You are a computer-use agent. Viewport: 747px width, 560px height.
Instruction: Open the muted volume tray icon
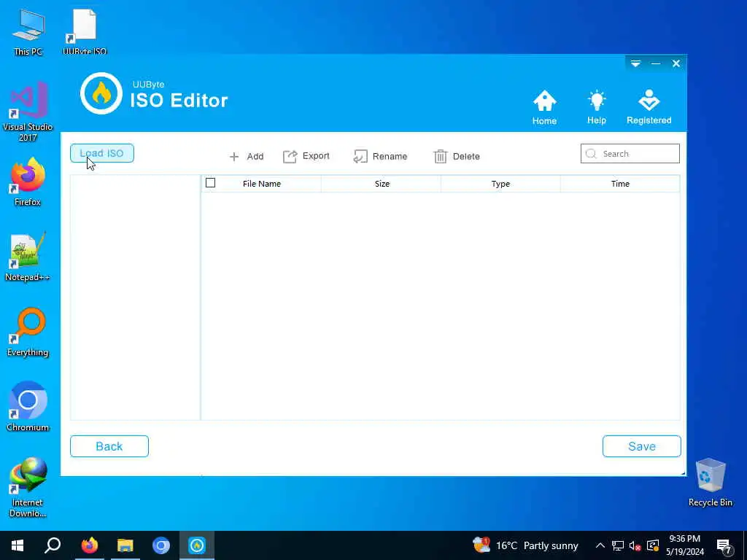point(635,545)
